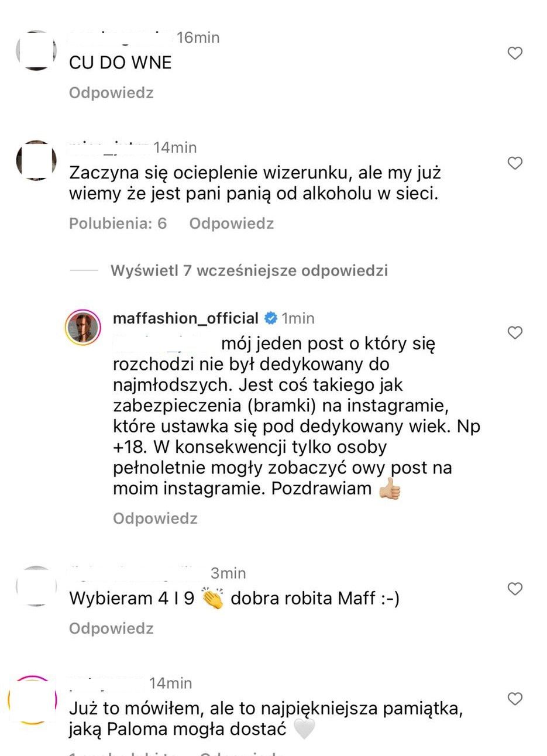Open the maffashion_official username link

[x=185, y=318]
